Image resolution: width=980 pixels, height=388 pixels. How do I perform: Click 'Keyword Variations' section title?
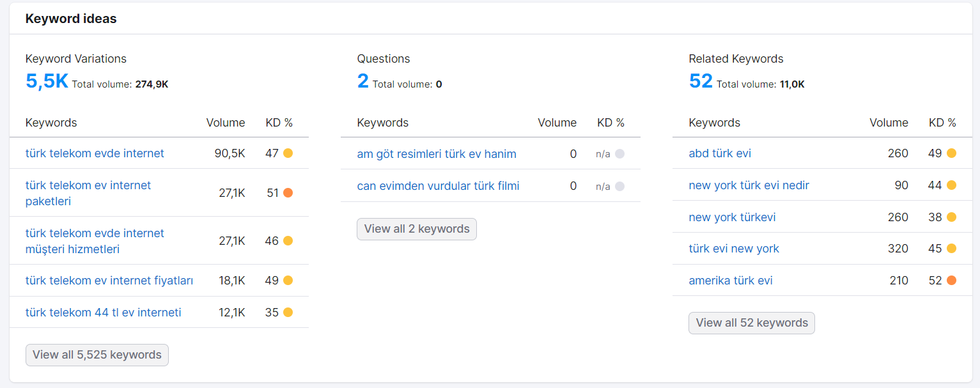point(76,59)
